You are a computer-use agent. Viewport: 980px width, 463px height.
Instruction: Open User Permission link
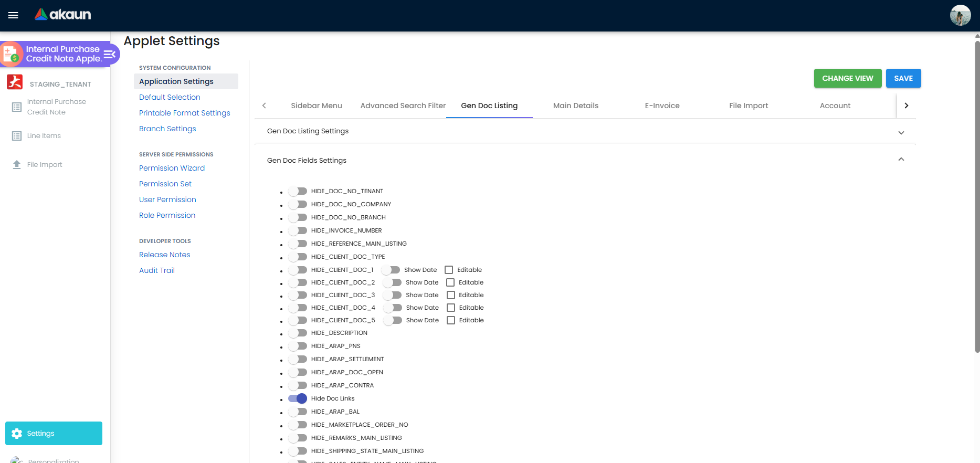(167, 199)
